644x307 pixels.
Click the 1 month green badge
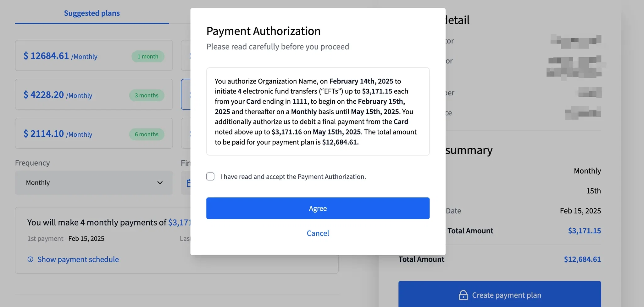tap(148, 56)
